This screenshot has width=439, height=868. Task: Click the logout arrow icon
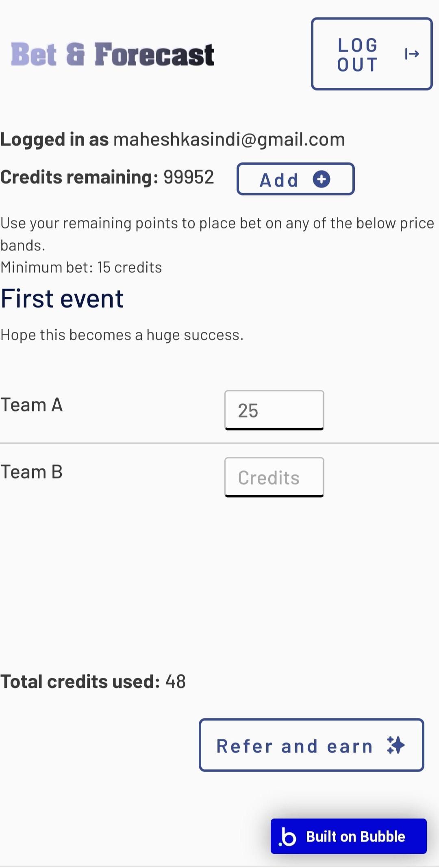click(412, 54)
